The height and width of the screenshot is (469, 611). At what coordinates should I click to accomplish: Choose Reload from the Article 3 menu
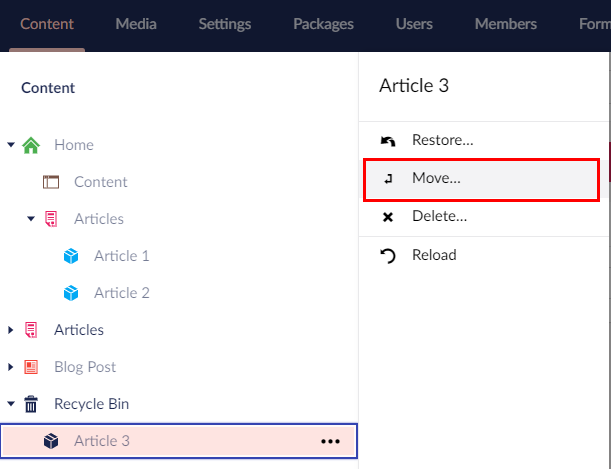481,255
